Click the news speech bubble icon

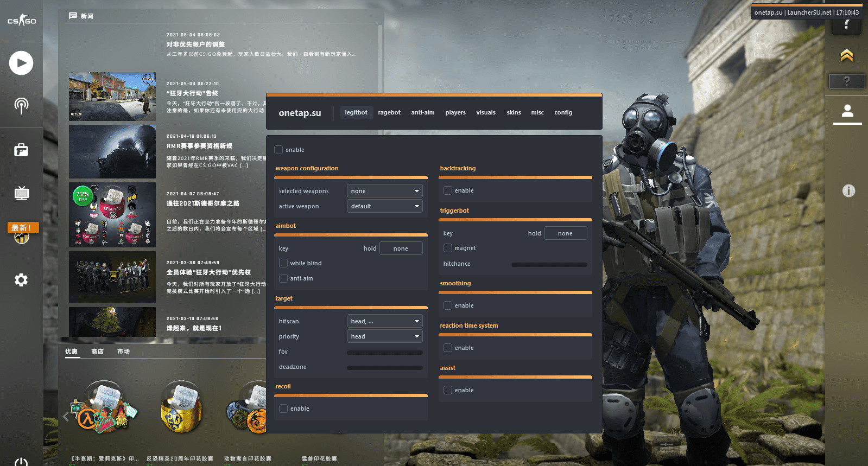(x=73, y=16)
